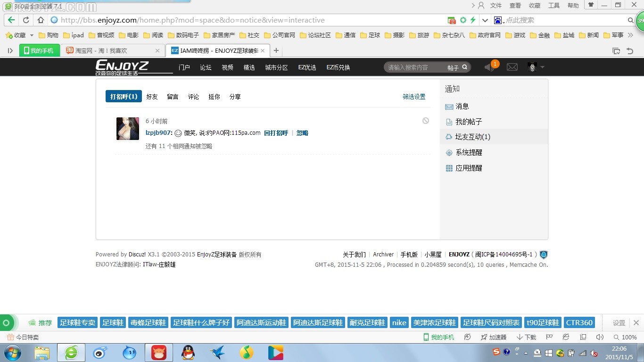Open the 小黑屋 footer link

click(433, 255)
